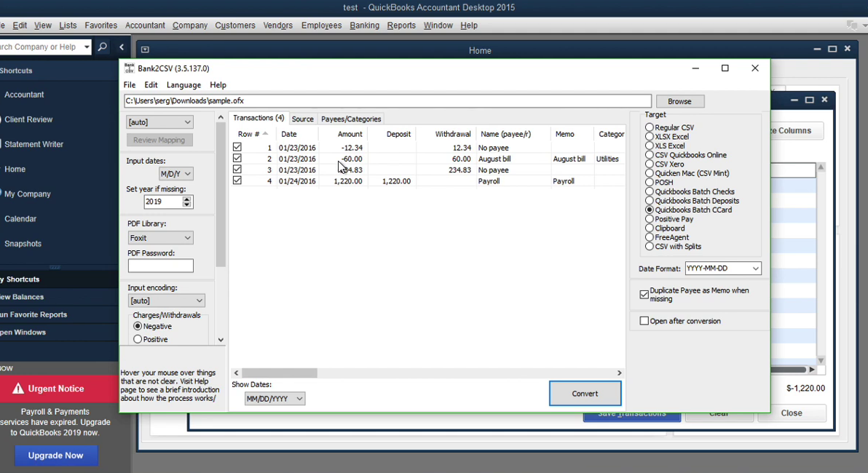Screen dimensions: 868x473
Task: Open Client Review in sidebar
Action: pos(28,119)
